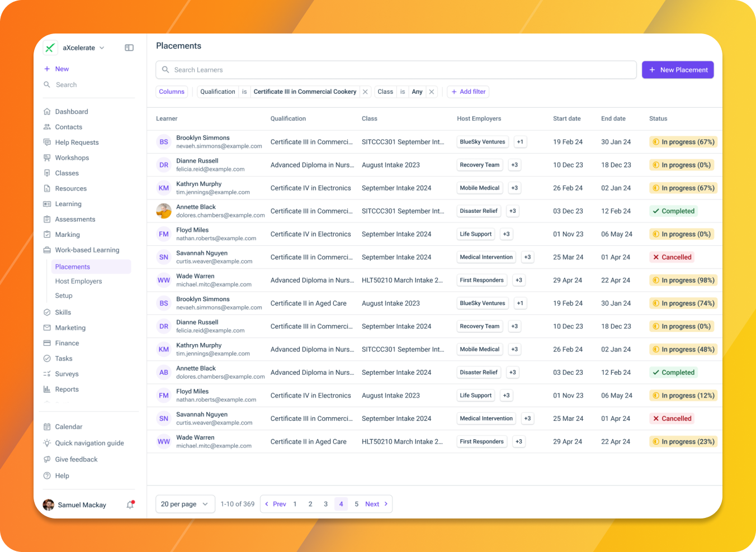Toggle the sidebar collapse icon
The width and height of the screenshot is (756, 552).
click(x=129, y=48)
